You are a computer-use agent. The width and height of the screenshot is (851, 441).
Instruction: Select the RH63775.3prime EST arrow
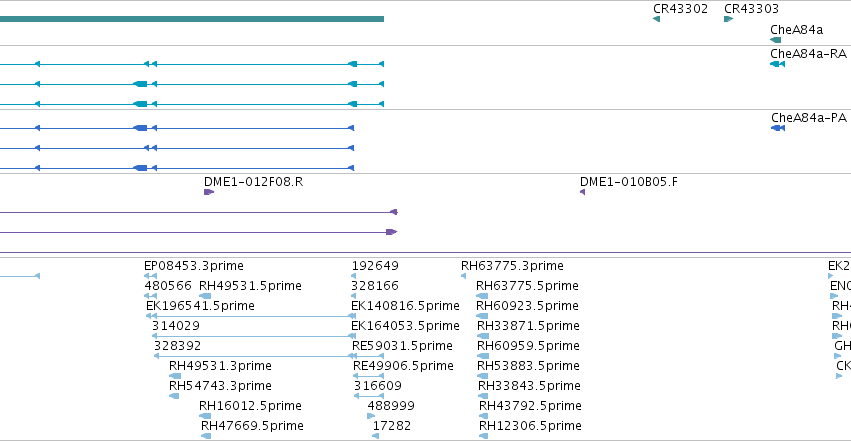pos(463,276)
